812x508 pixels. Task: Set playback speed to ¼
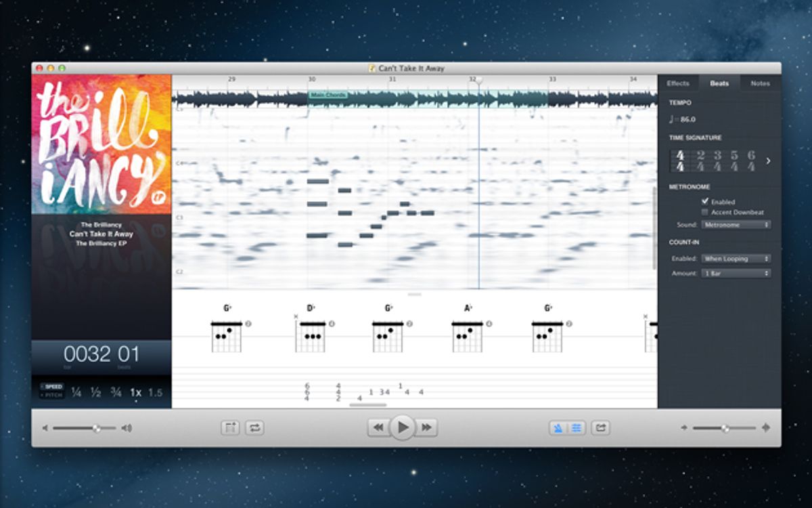click(x=76, y=392)
